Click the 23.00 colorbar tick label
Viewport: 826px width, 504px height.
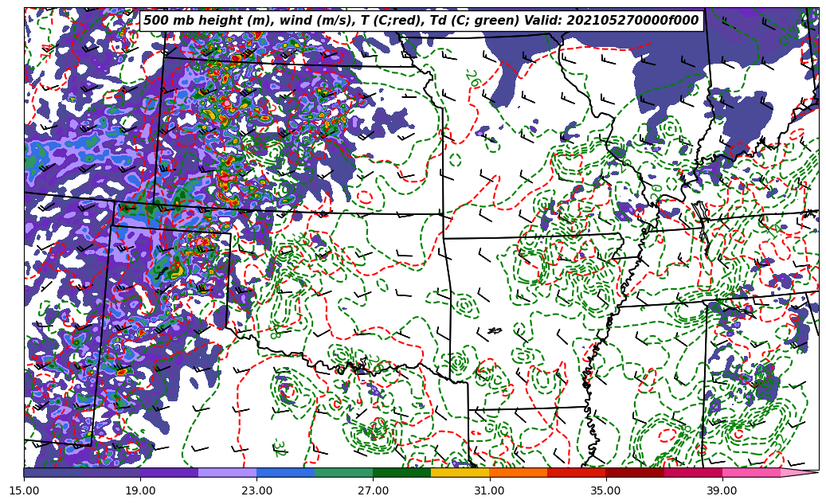256,490
